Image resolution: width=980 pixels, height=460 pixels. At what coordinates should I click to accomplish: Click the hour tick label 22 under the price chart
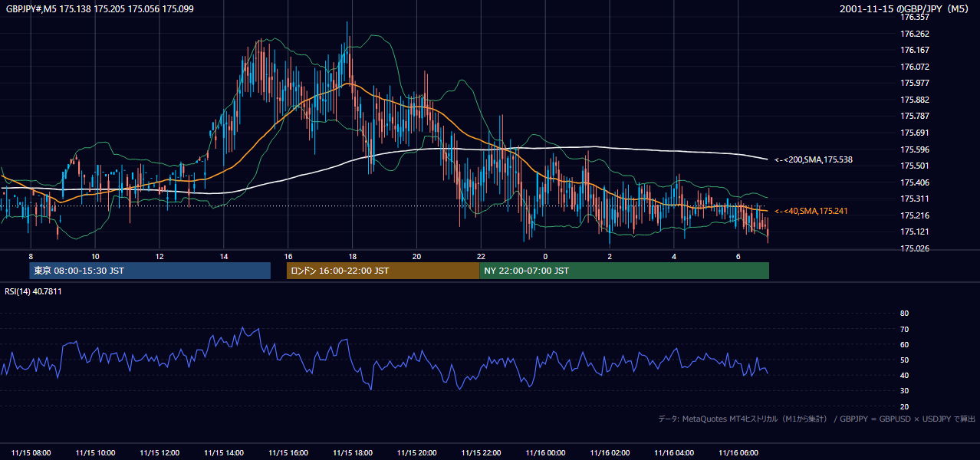click(481, 256)
